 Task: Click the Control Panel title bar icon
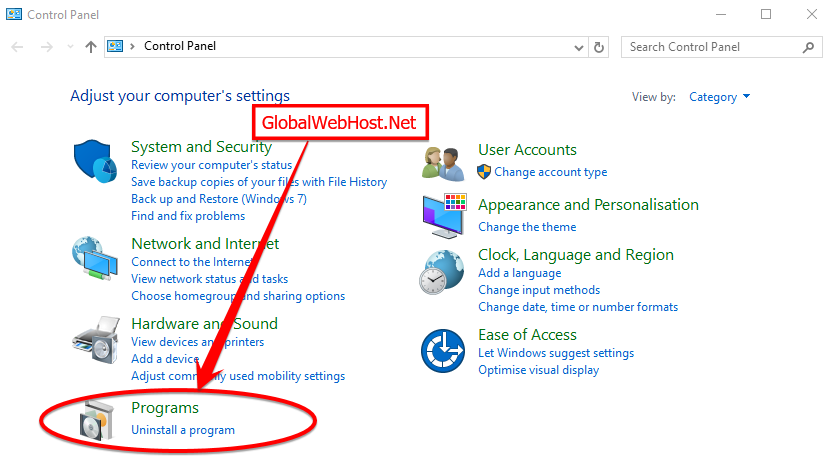click(14, 14)
